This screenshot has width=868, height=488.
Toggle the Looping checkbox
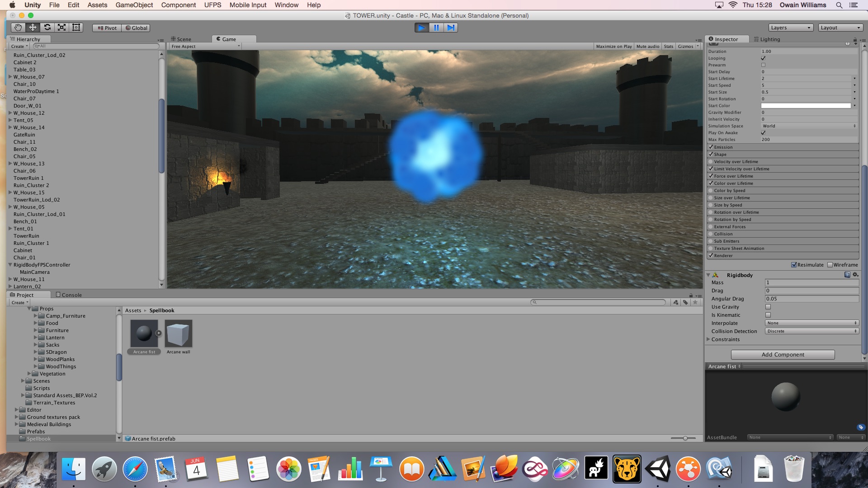click(x=763, y=58)
